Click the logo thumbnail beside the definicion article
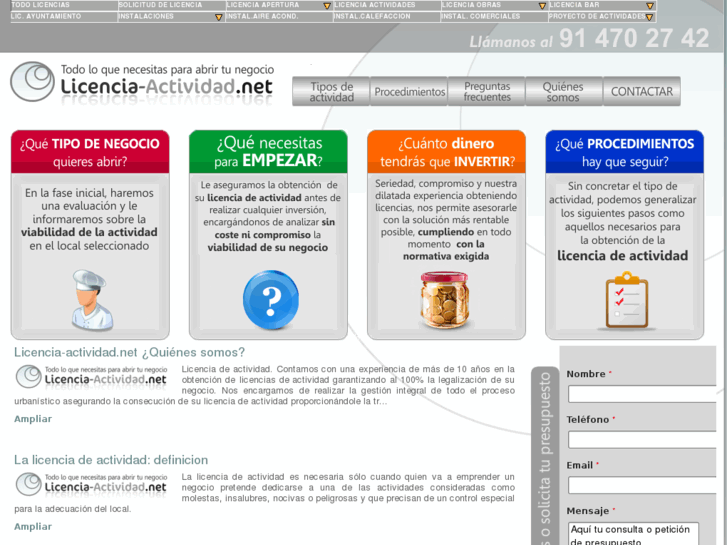 [x=91, y=484]
